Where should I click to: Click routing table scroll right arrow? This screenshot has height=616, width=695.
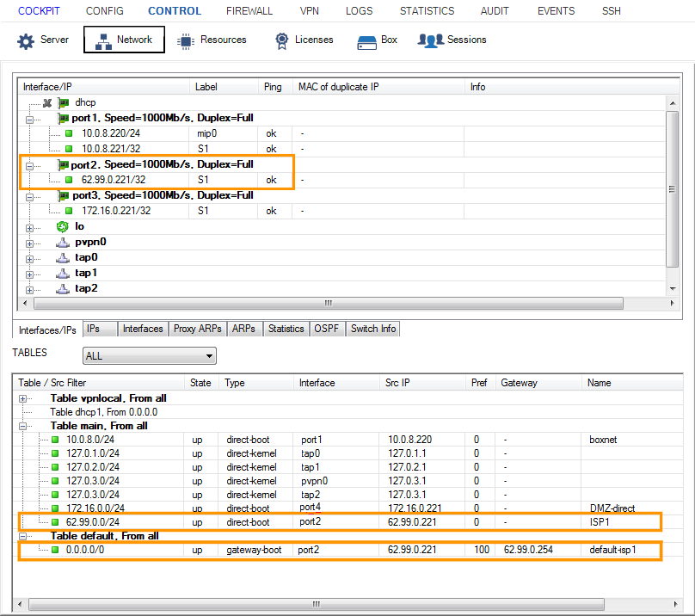coord(675,605)
